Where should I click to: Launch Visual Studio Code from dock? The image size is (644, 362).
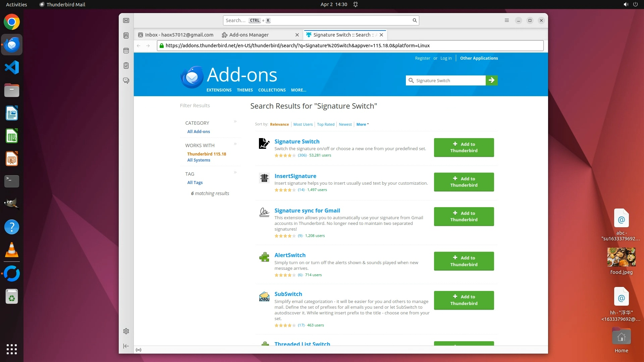tap(12, 67)
